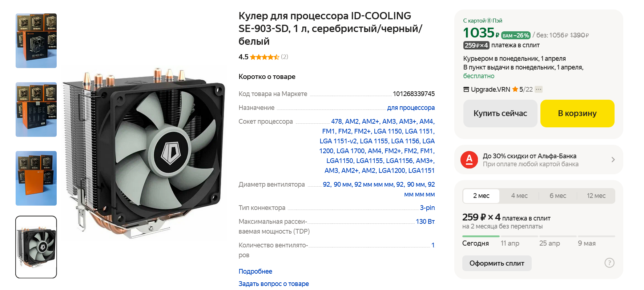Click the orange star seller rating icon
This screenshot has width=644, height=290.
click(x=515, y=89)
